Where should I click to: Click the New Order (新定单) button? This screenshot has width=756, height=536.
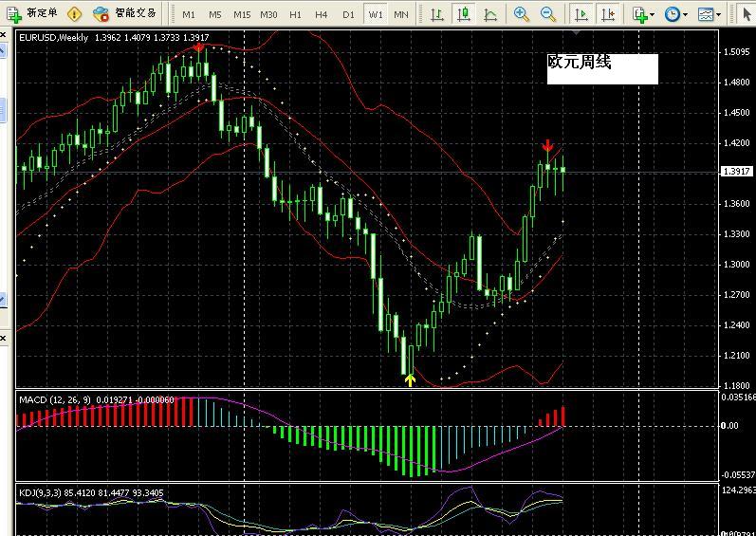coord(34,14)
